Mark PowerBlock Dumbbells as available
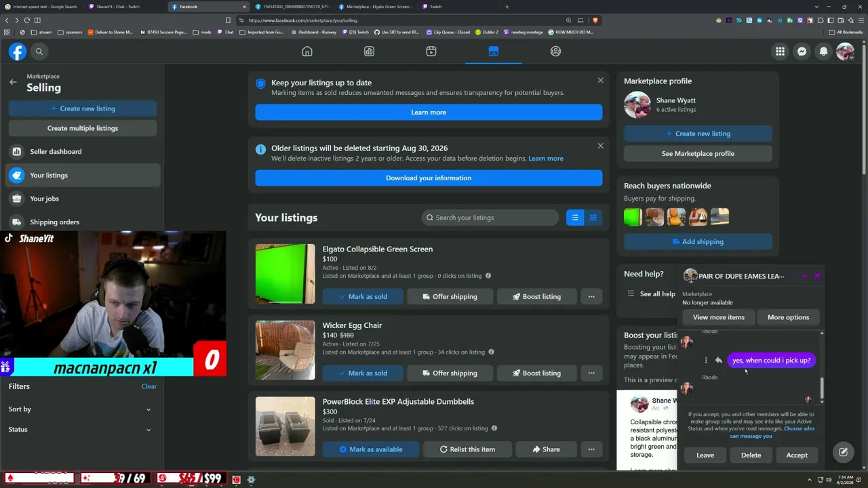This screenshot has height=488, width=868. (371, 449)
